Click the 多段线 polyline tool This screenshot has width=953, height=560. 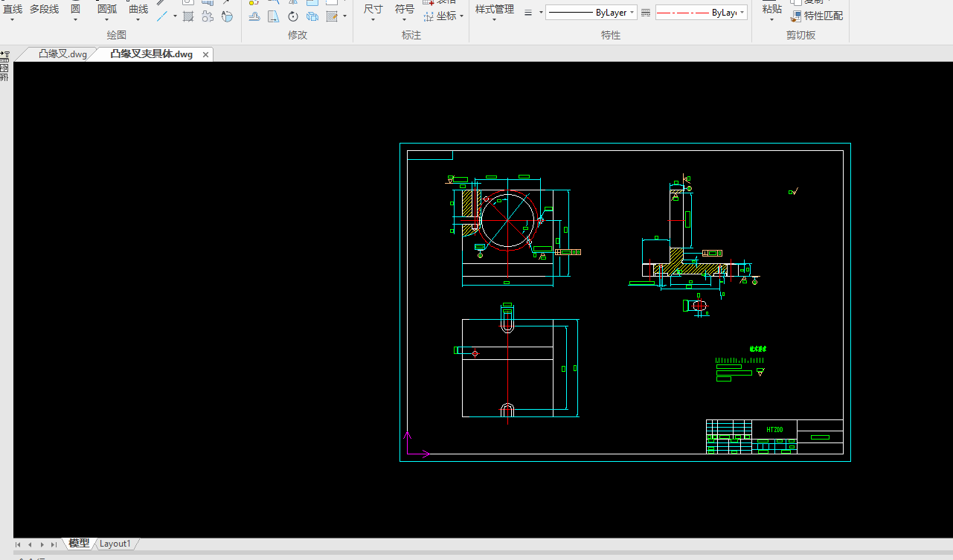pyautogui.click(x=44, y=9)
